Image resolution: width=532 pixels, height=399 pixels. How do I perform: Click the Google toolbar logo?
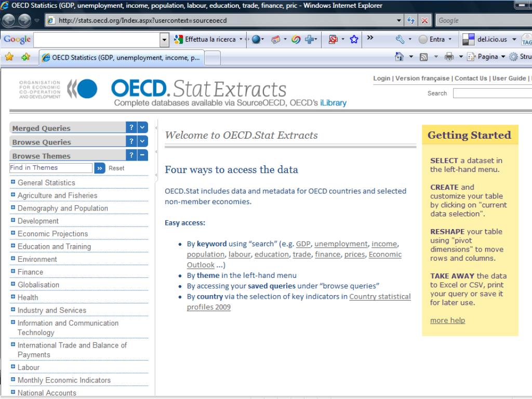click(17, 39)
